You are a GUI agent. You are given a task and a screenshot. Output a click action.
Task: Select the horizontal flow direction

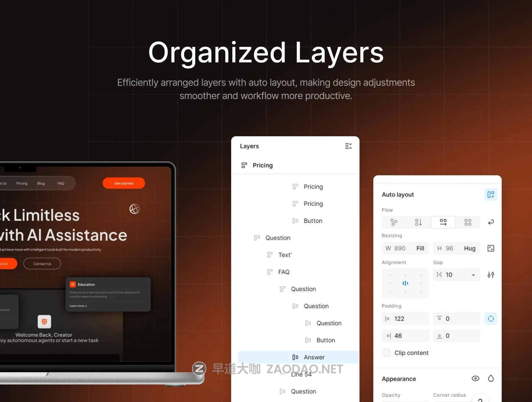click(x=443, y=222)
